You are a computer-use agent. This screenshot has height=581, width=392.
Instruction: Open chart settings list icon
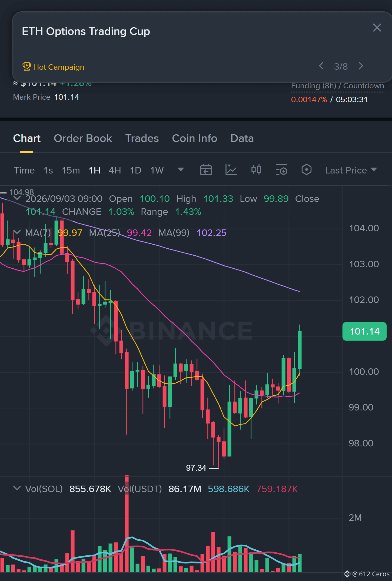pyautogui.click(x=281, y=170)
